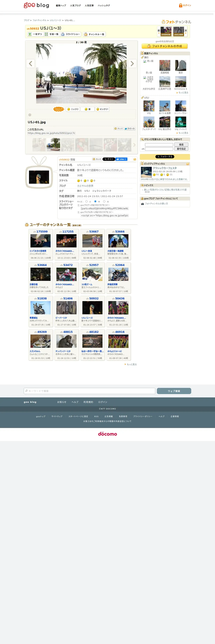The image size is (215, 644).
Task: Click the ch number input field
Action: (x=159, y=149)
